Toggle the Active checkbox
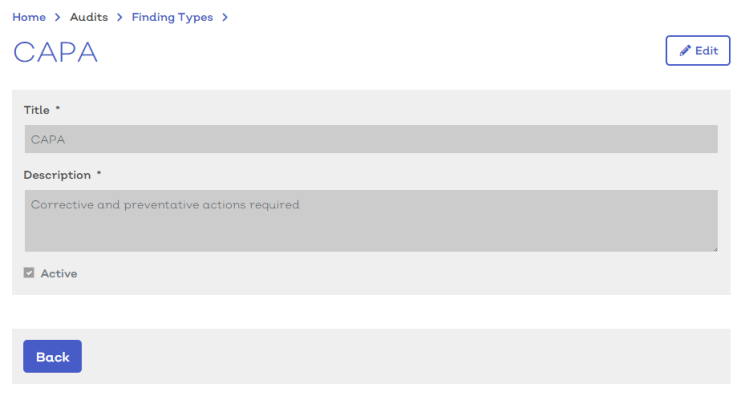 [29, 273]
